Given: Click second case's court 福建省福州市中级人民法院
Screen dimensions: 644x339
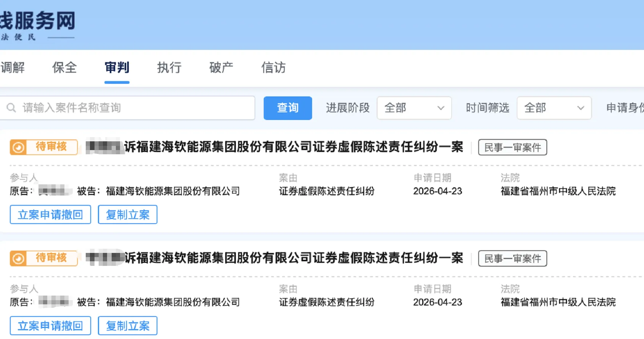Looking at the screenshot, I should pos(558,302).
